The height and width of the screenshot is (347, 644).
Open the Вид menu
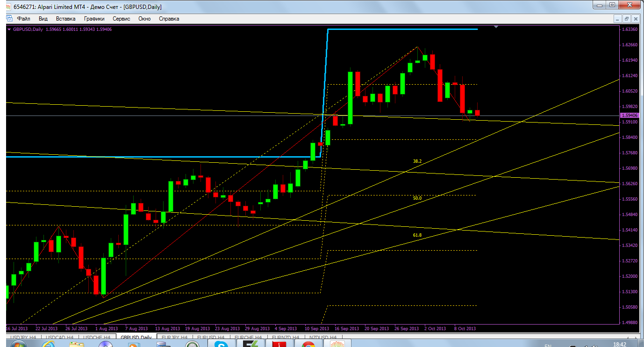click(43, 19)
